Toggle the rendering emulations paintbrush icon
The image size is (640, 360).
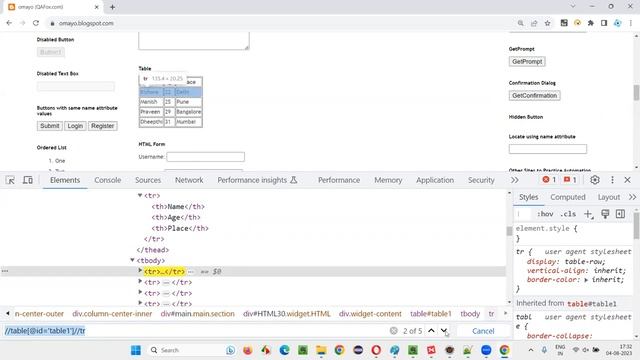[605, 214]
